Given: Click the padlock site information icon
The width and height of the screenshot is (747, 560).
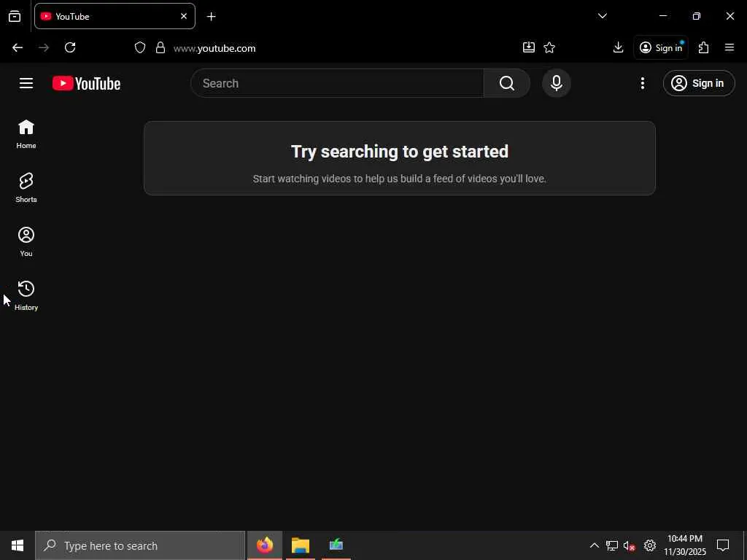Looking at the screenshot, I should point(160,47).
